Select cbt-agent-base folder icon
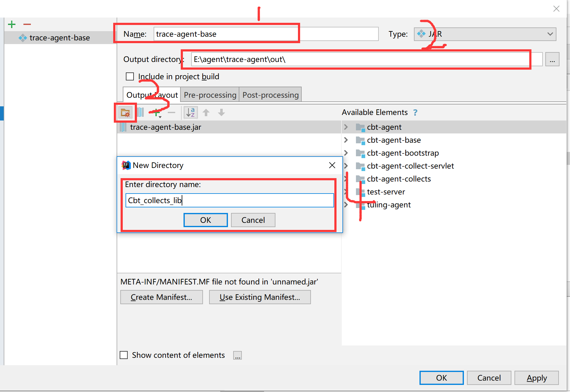The height and width of the screenshot is (392, 570). click(360, 140)
